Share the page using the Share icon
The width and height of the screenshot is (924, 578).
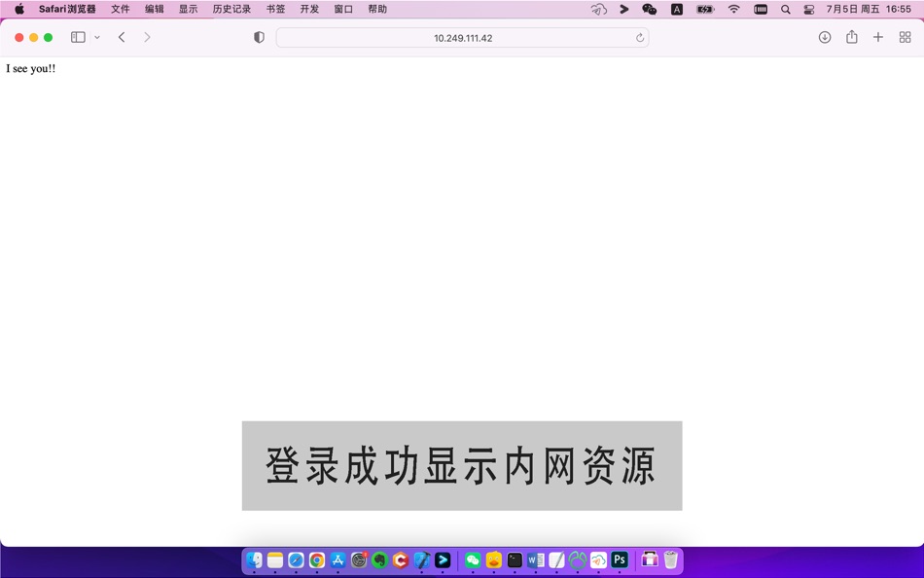pyautogui.click(x=851, y=36)
